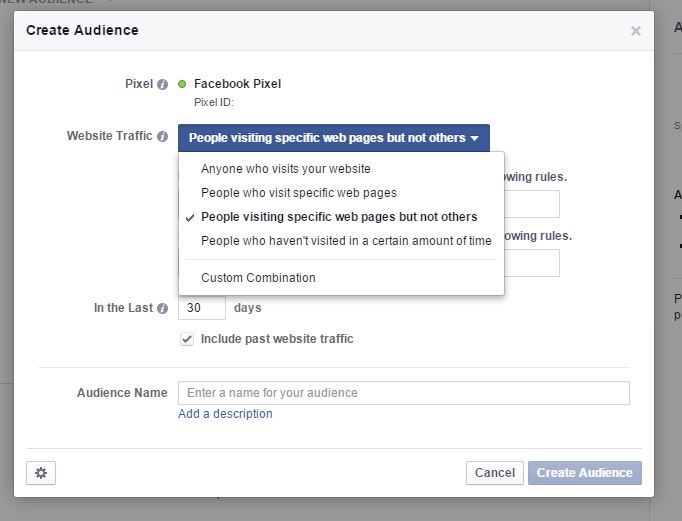The height and width of the screenshot is (521, 682).
Task: Select People visiting specific pages but not others
Action: tap(339, 217)
